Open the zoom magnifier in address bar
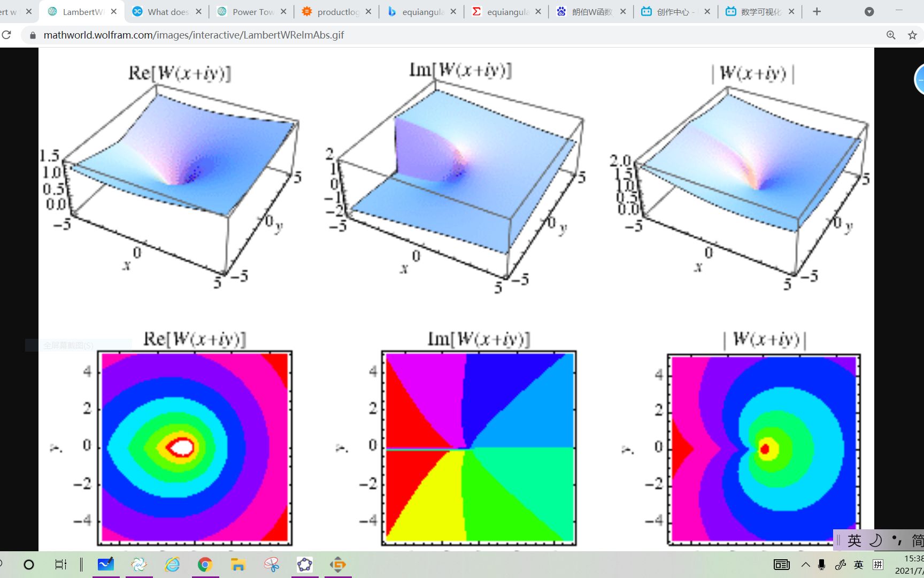The width and height of the screenshot is (924, 578). coord(891,35)
